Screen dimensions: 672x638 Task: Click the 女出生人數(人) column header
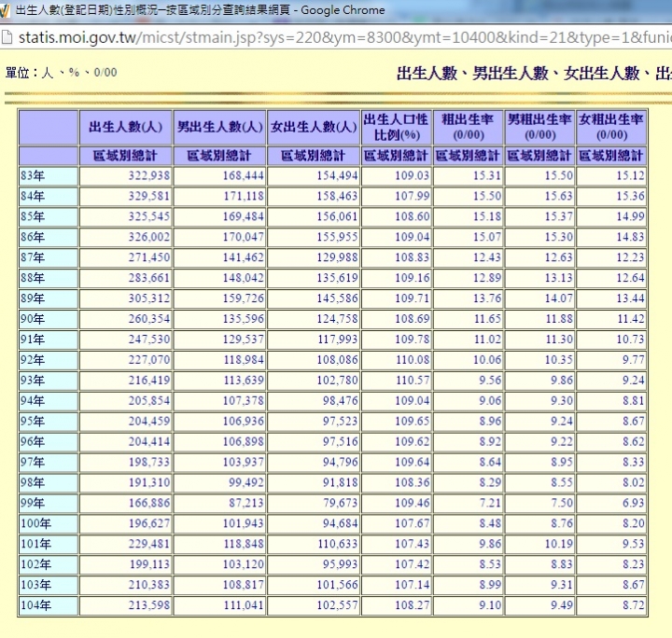pos(314,127)
